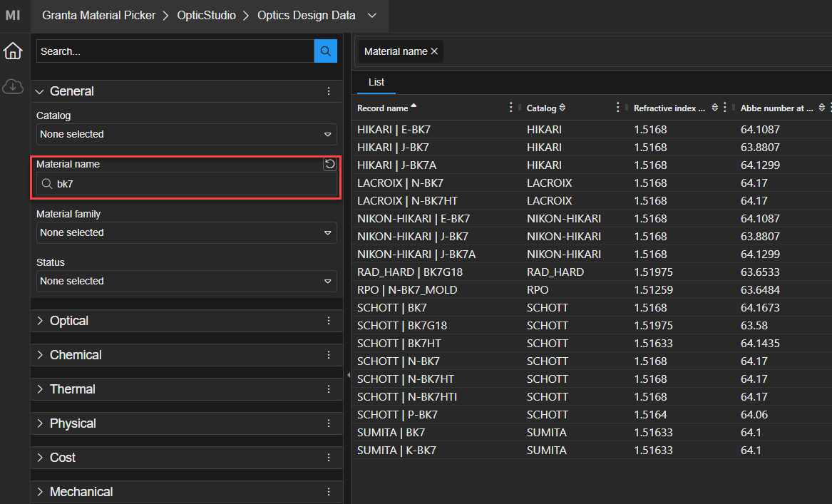Select record RPO | N-BK7_MOLD
This screenshot has width=832, height=504.
point(407,289)
